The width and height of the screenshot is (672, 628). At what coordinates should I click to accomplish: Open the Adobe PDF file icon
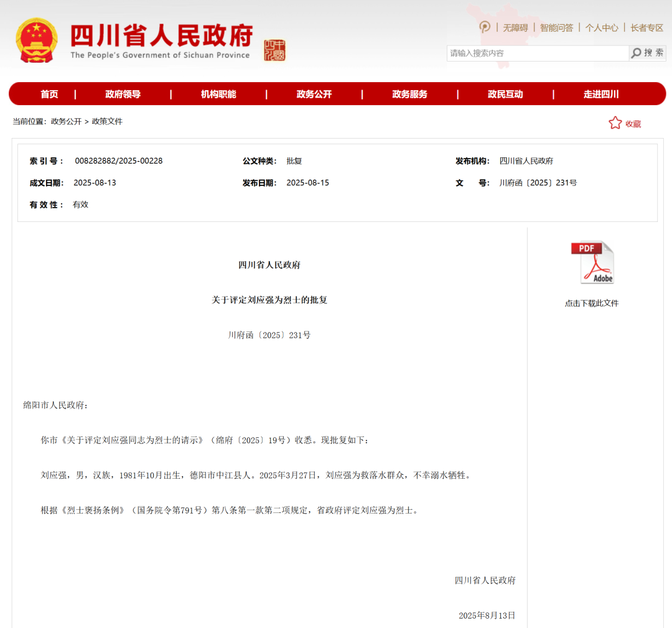[x=592, y=262]
